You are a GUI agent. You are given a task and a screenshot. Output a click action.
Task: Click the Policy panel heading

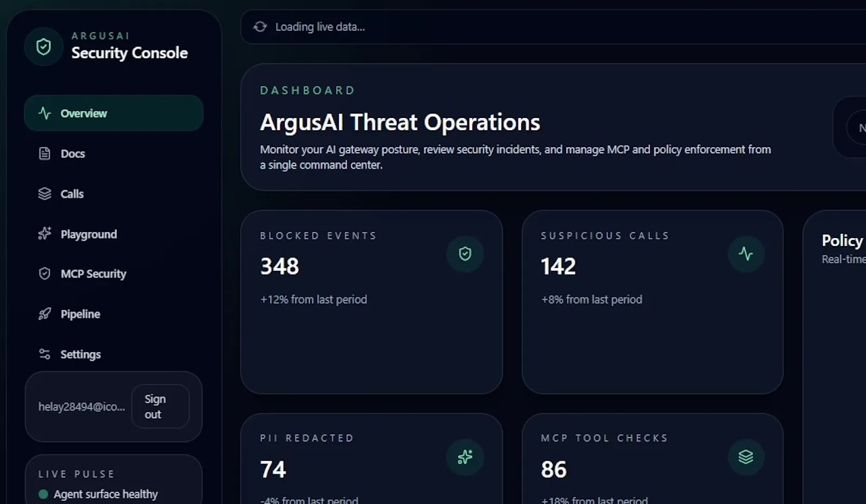[x=843, y=241]
